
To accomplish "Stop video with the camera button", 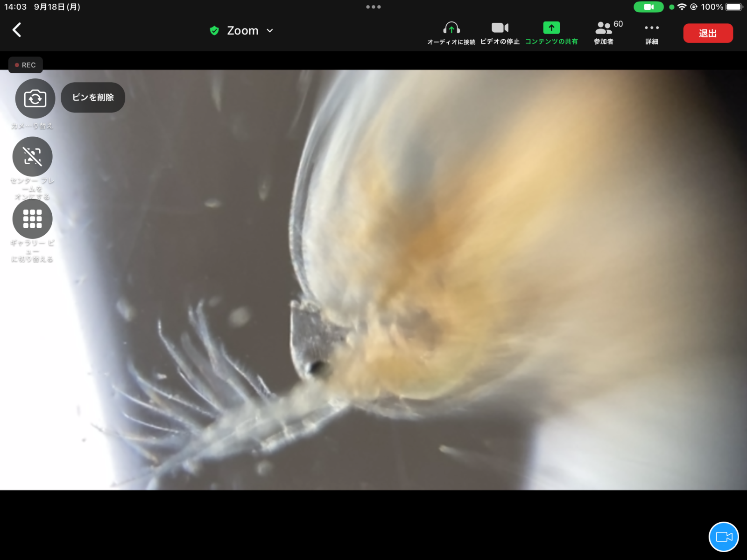I will coord(500,33).
